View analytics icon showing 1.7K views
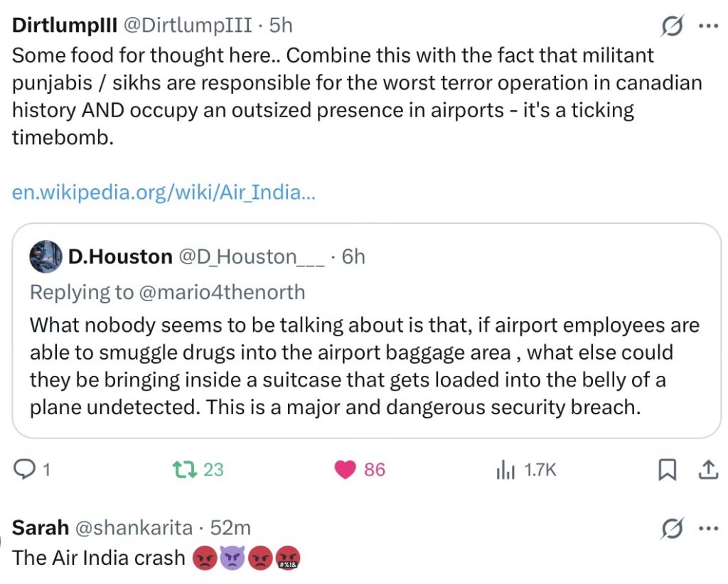The image size is (728, 584). coord(505,470)
